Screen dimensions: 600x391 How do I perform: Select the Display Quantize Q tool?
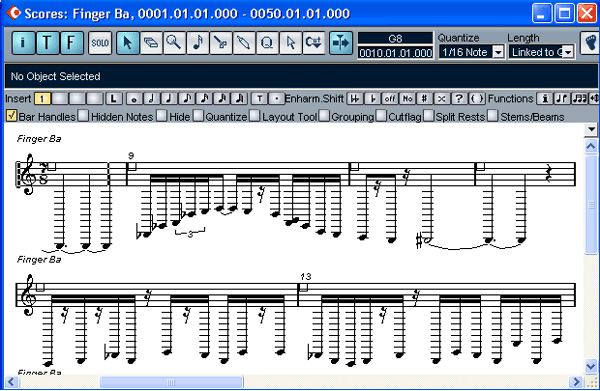[267, 43]
